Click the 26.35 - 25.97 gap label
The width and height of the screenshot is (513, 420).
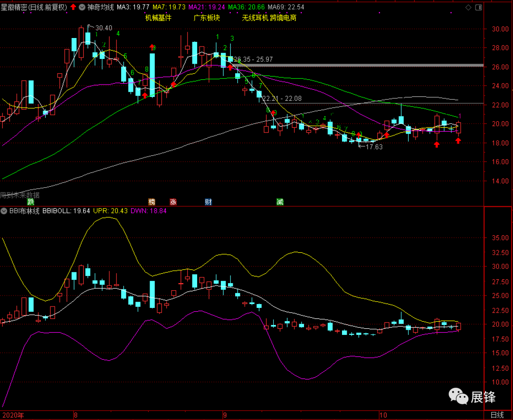point(253,59)
